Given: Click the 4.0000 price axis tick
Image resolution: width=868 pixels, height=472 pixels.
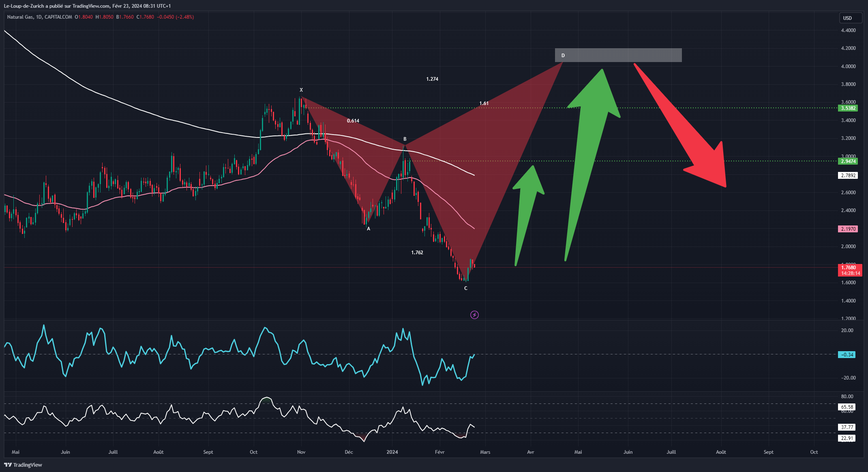Looking at the screenshot, I should pos(848,67).
